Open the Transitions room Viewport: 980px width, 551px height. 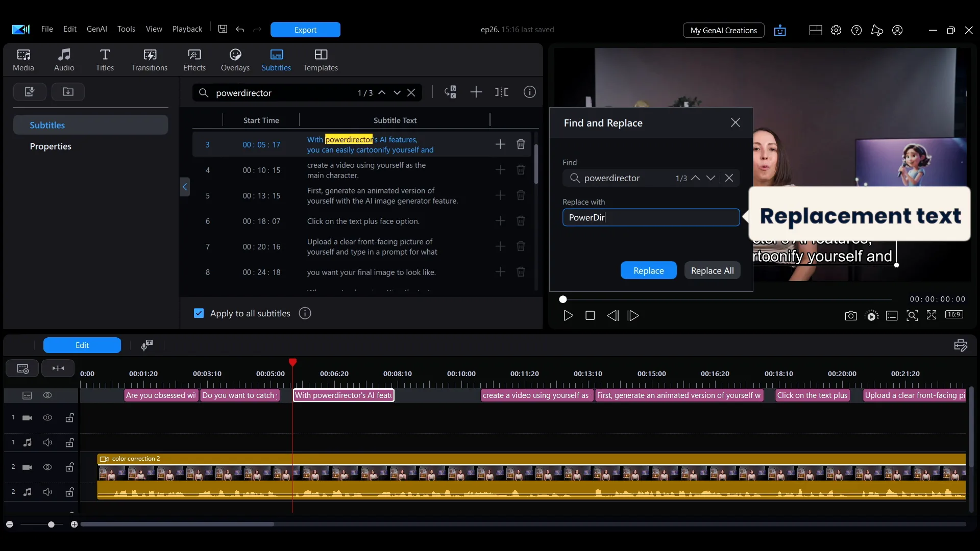point(150,60)
